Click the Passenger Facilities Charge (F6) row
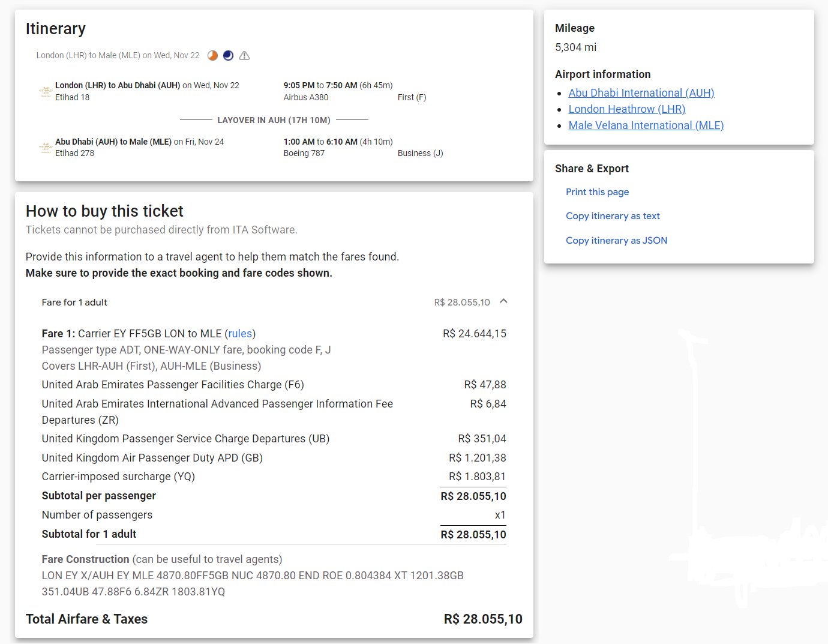828x644 pixels. point(274,385)
